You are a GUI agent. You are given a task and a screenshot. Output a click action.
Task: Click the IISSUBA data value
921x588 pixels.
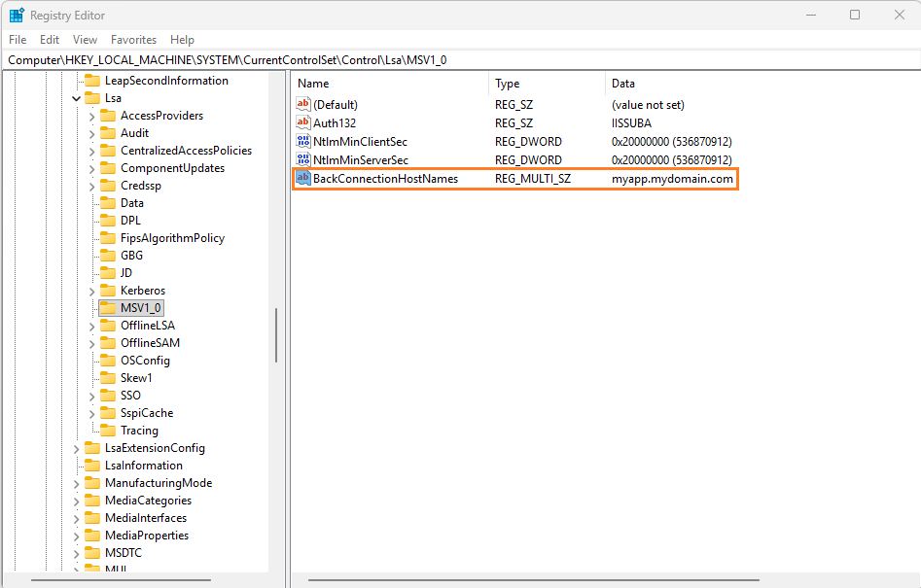click(x=631, y=123)
